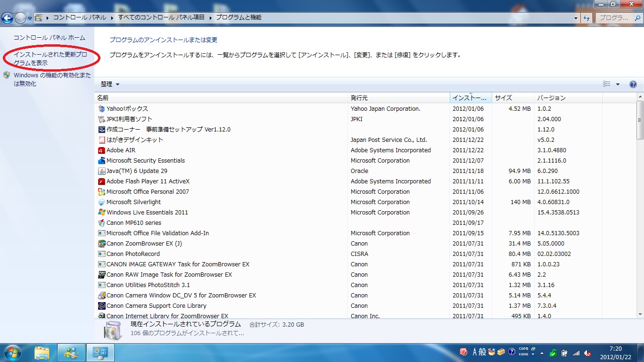Click the Show desktop strip
Viewport: 644px width, 362px height.
coord(640,353)
